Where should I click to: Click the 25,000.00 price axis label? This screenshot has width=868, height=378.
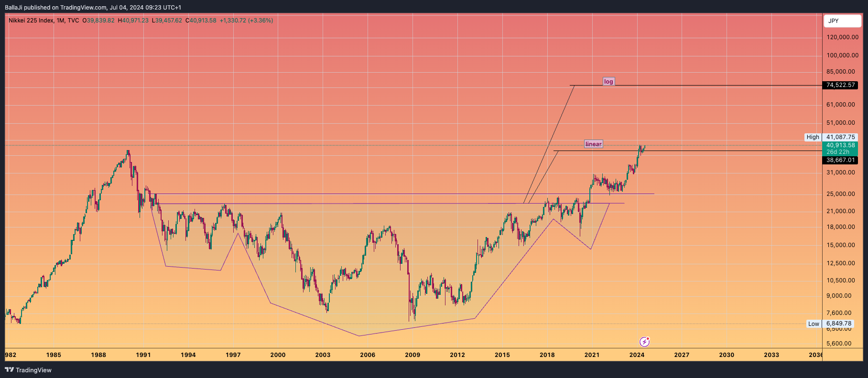[x=841, y=194]
